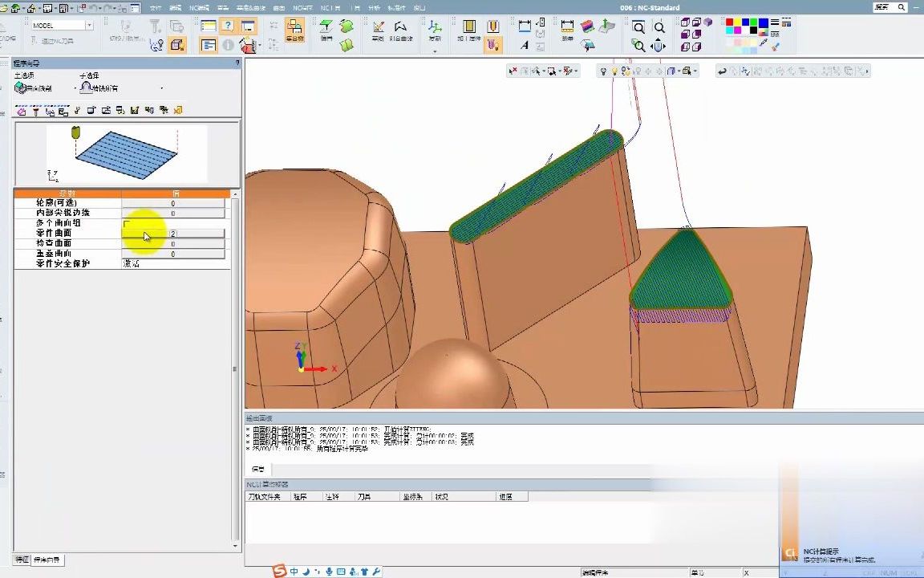Expand the 子选择 sub-selection dropdown
This screenshot has width=924, height=578.
point(161,88)
